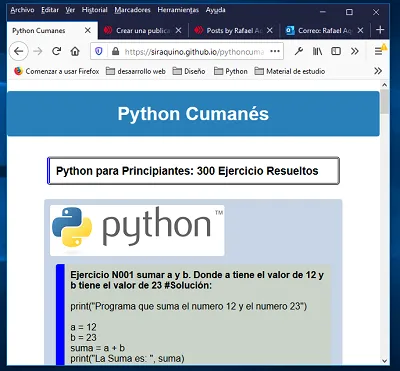Screen dimensions: 400x371
Task: Close the Posts by Rafael tab
Action: coord(270,30)
